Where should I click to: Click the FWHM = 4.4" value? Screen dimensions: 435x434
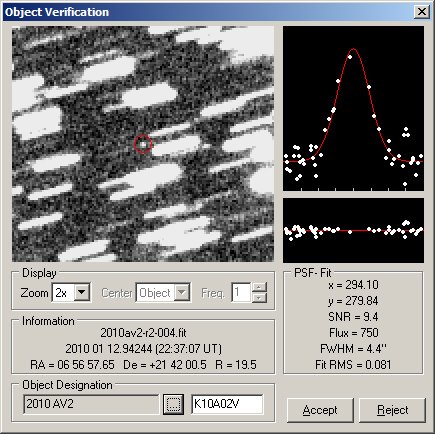coord(353,349)
